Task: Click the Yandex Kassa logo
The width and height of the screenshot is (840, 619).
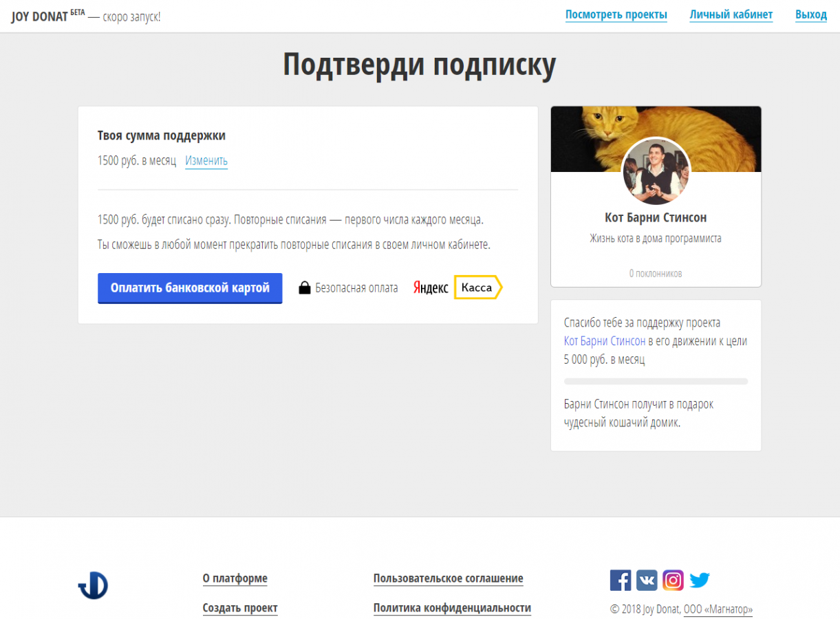Action: 457,287
